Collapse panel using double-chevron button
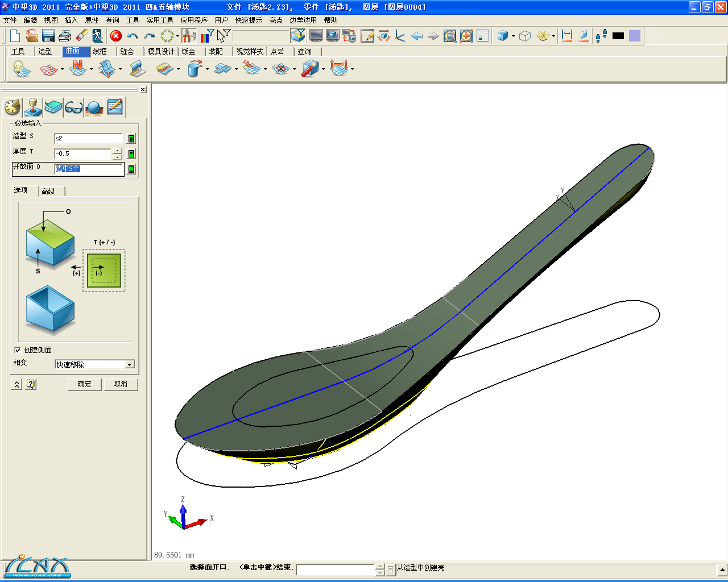The width and height of the screenshot is (728, 582). click(16, 384)
